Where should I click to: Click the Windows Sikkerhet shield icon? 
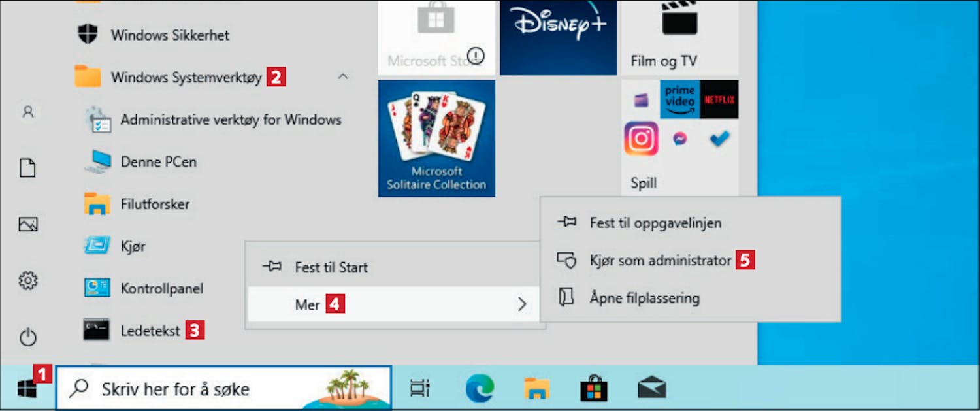click(x=88, y=34)
